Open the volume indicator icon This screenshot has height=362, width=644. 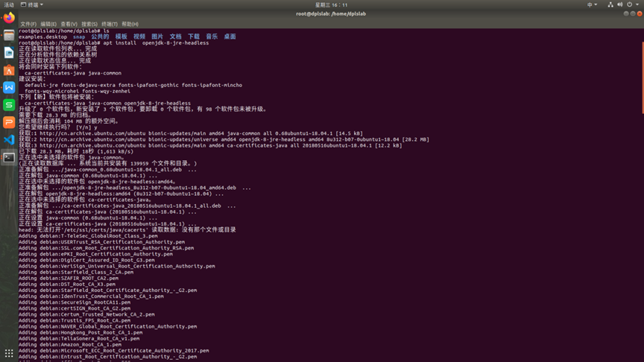(619, 4)
